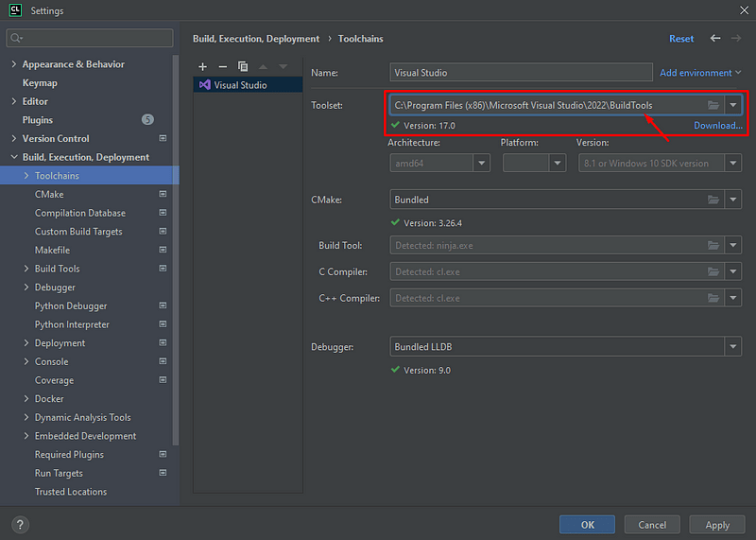Open the help question mark button
Image resolution: width=756 pixels, height=540 pixels.
pyautogui.click(x=20, y=525)
